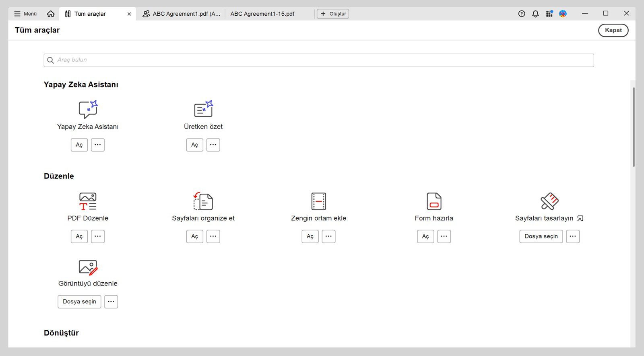Click the Sayfaları organize et icon
Image resolution: width=644 pixels, height=356 pixels.
203,201
